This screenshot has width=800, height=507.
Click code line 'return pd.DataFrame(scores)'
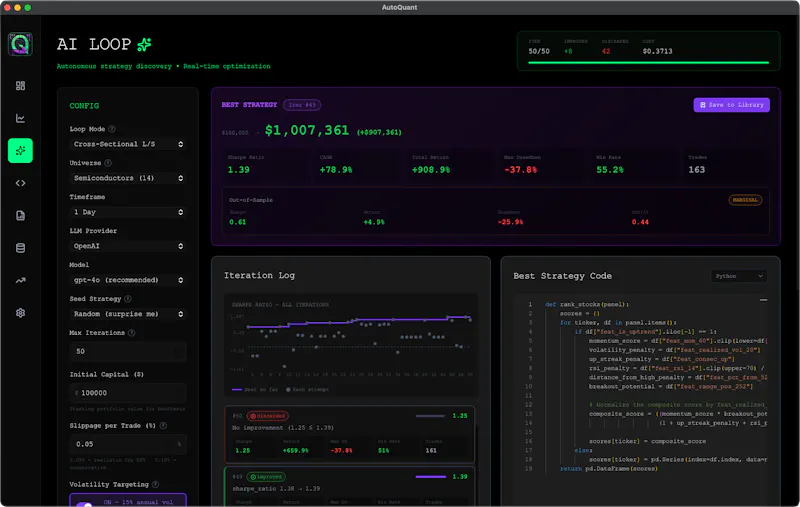pyautogui.click(x=609, y=468)
